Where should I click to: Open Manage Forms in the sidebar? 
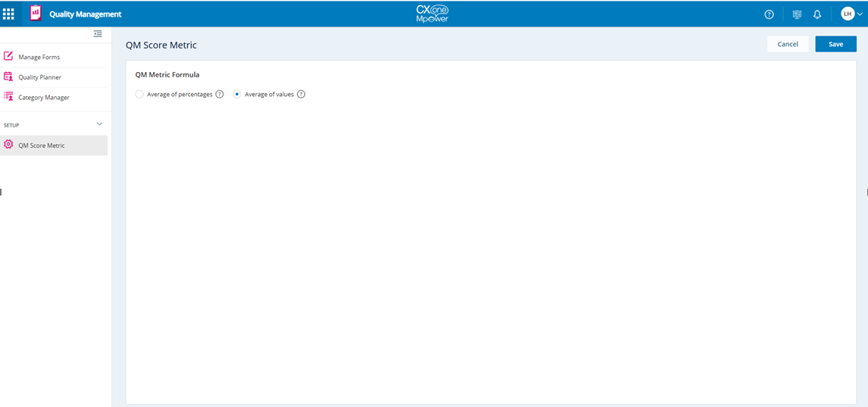(x=39, y=57)
